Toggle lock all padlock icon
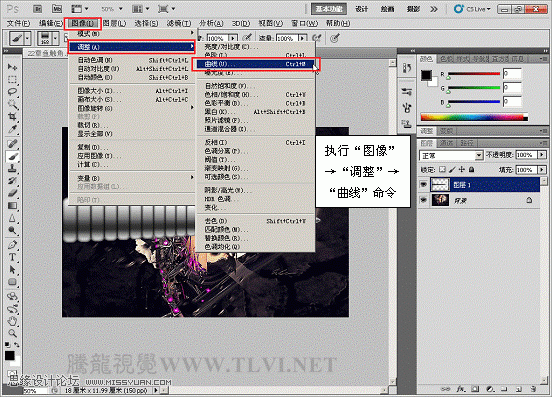 click(472, 170)
